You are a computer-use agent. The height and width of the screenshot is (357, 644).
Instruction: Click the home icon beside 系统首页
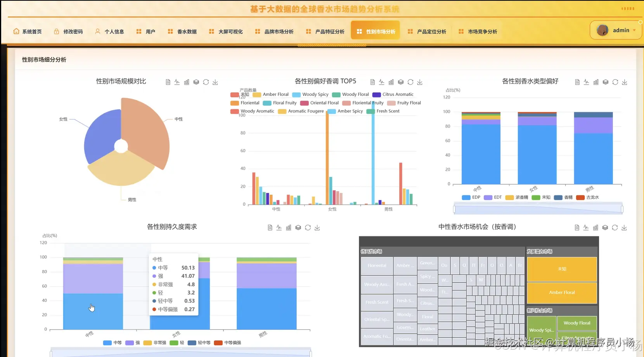(x=16, y=31)
